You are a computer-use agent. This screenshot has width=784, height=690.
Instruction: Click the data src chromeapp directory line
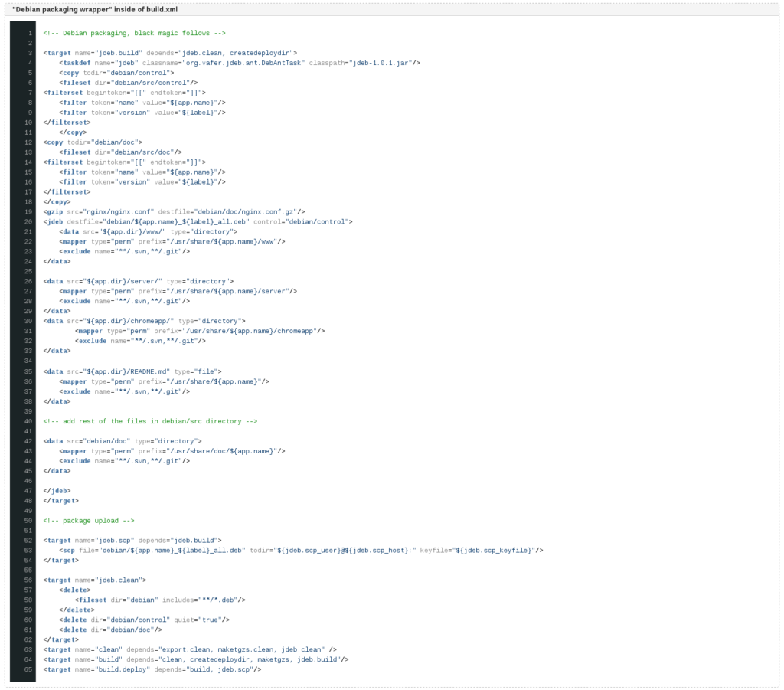[145, 322]
